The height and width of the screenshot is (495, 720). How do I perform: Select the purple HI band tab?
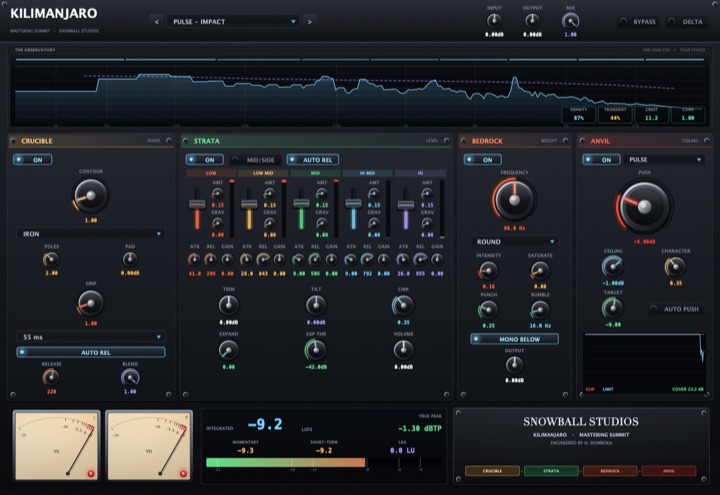(420, 173)
